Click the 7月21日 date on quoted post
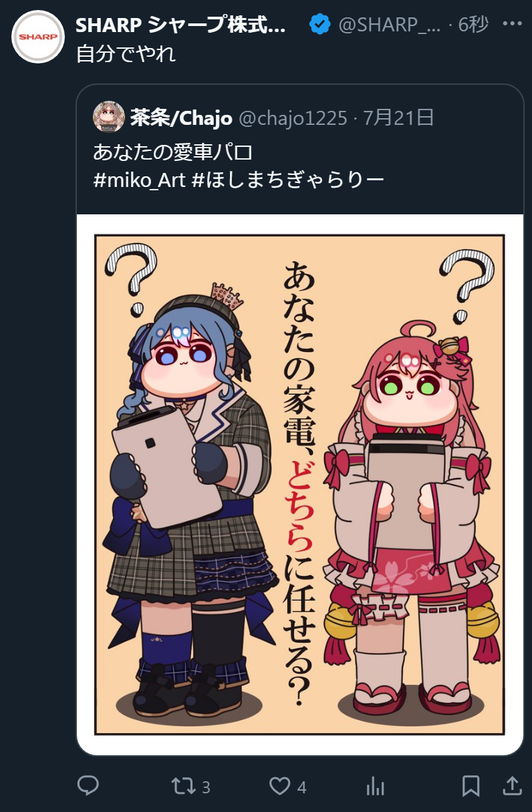 pyautogui.click(x=399, y=118)
